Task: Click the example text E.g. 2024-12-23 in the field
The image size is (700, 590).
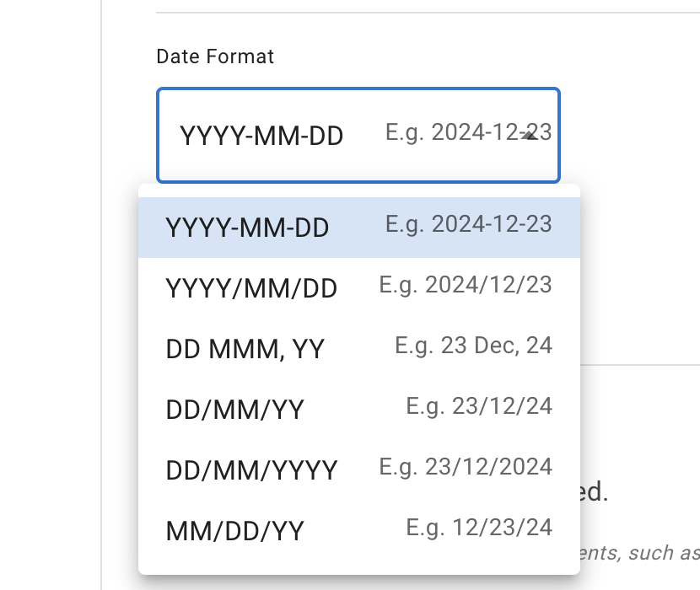Action: [467, 133]
